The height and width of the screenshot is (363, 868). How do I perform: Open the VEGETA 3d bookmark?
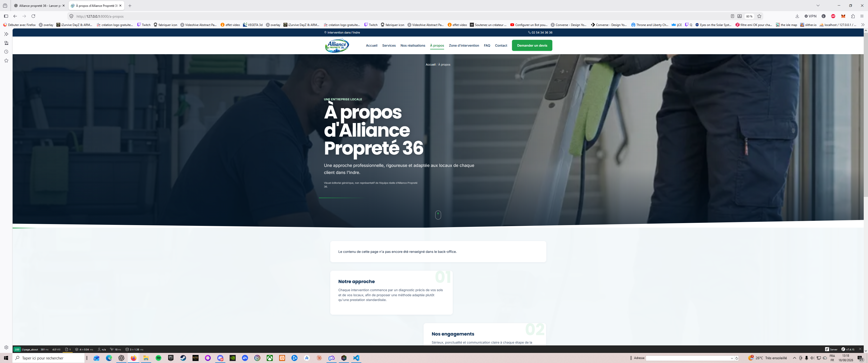click(253, 25)
